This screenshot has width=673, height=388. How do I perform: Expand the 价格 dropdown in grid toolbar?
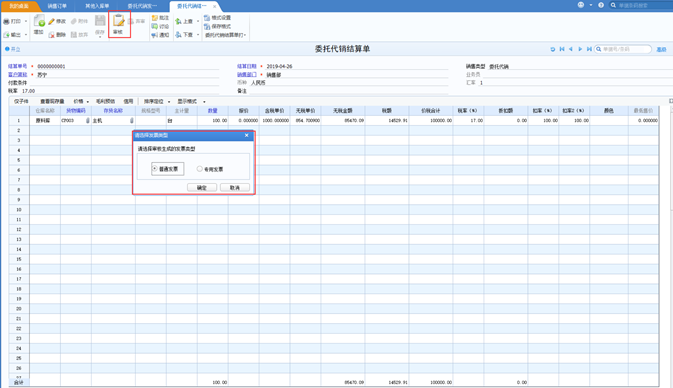88,102
